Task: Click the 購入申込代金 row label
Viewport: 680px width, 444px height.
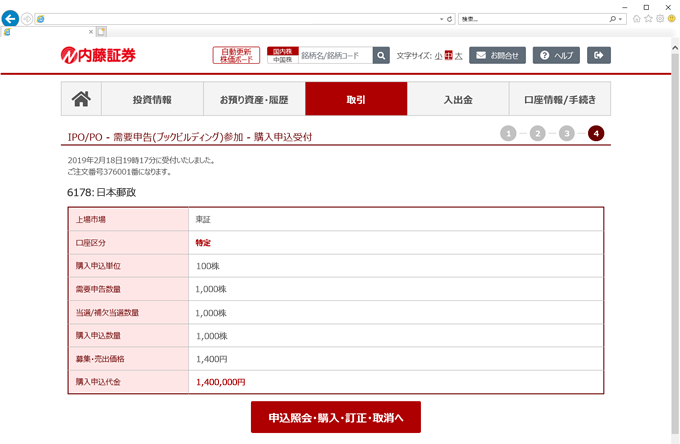Action: pyautogui.click(x=98, y=382)
